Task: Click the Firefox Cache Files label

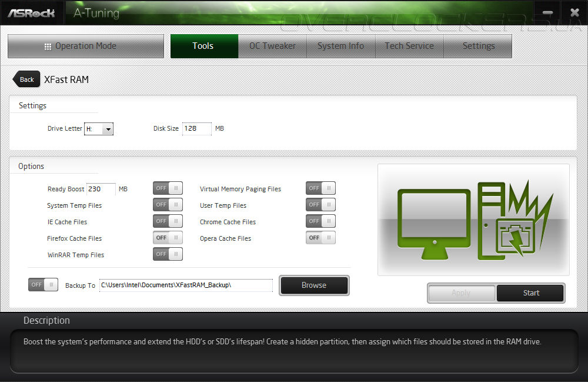Action: click(x=74, y=238)
